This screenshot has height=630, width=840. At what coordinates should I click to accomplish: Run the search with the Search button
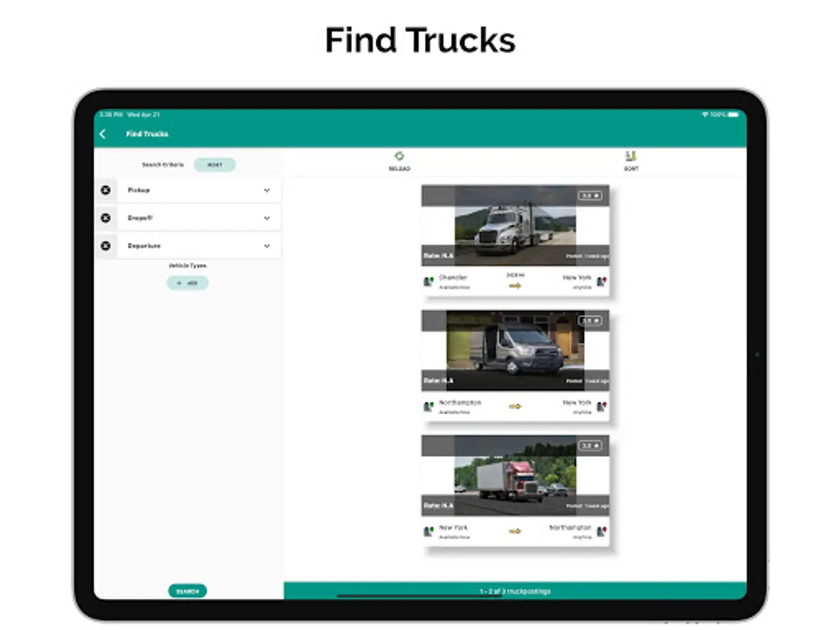pyautogui.click(x=188, y=591)
